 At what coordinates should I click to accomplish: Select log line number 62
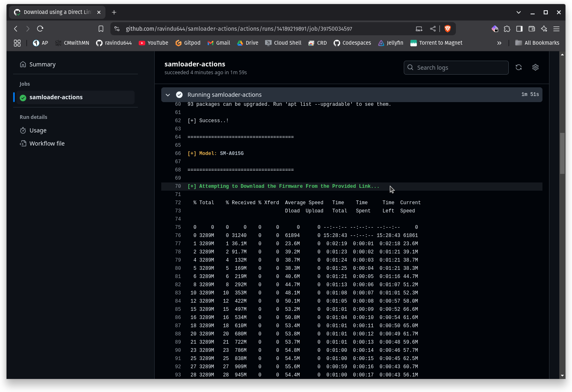tap(178, 121)
